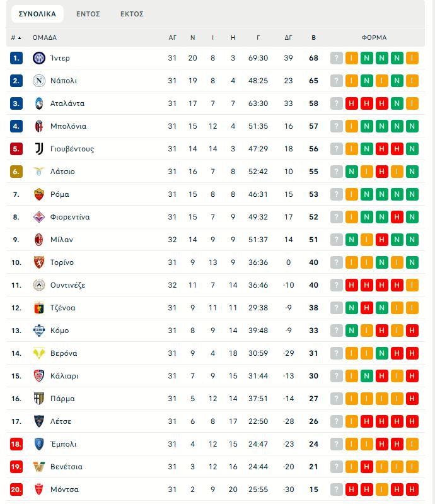Open the Αταλάντα team link
This screenshot has width=435, height=504.
67,103
